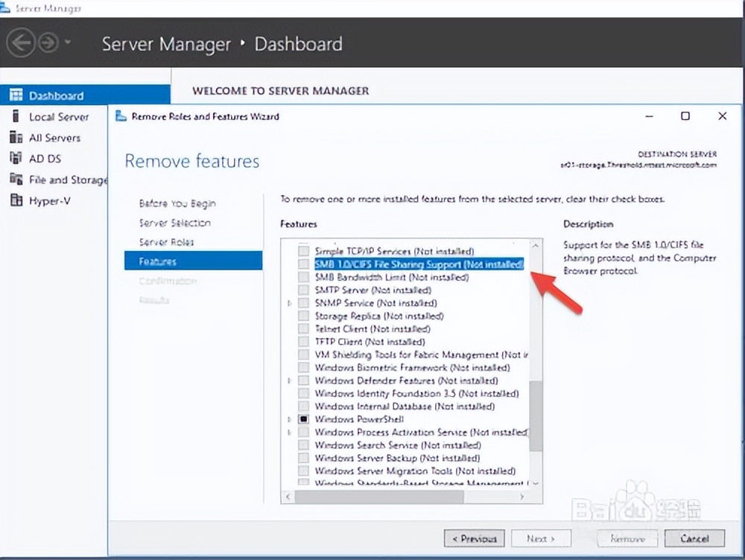Expand the SNMP Service tree node

point(289,302)
